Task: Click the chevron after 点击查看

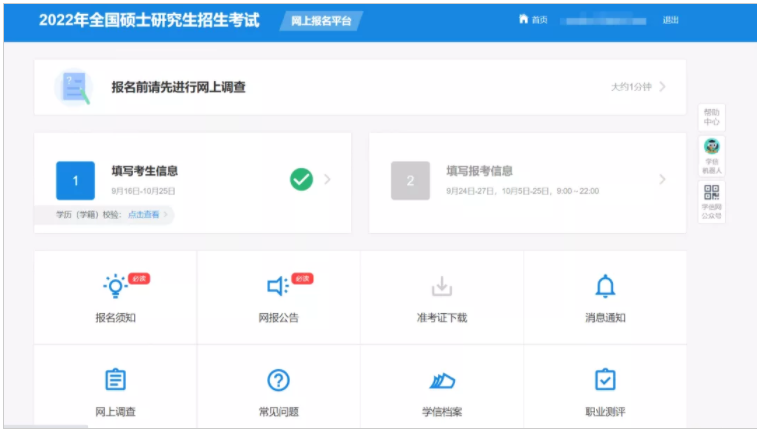Action: 166,214
